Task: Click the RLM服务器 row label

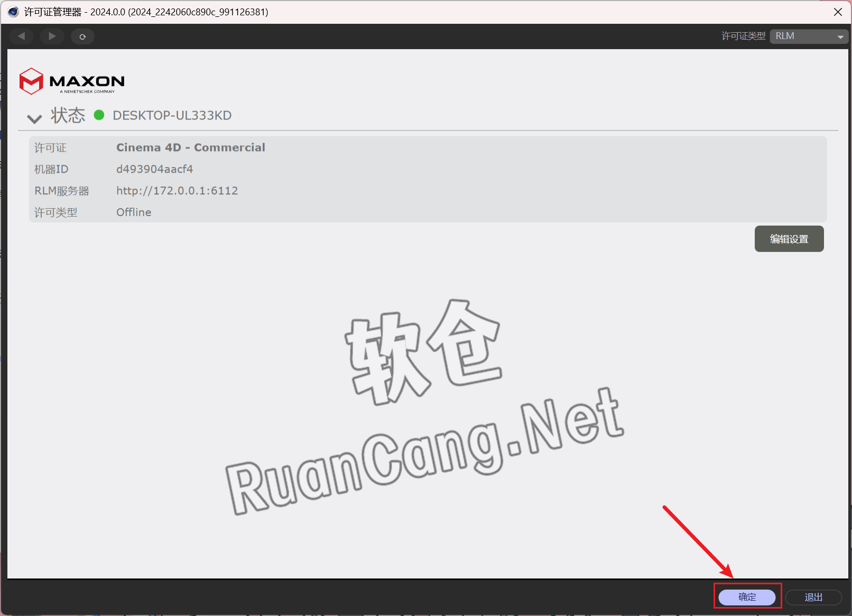Action: [62, 191]
